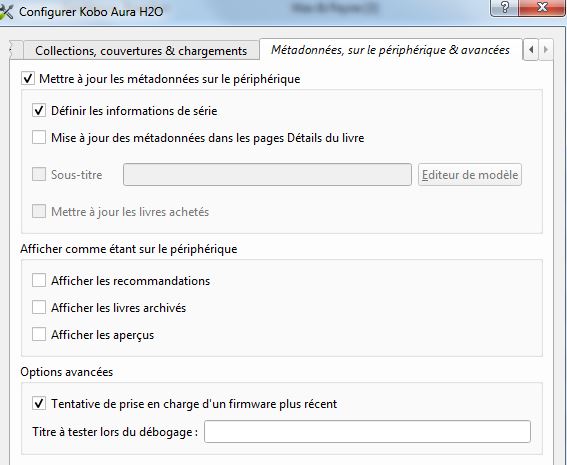Click the calibre configure icon in title bar

coord(6,11)
